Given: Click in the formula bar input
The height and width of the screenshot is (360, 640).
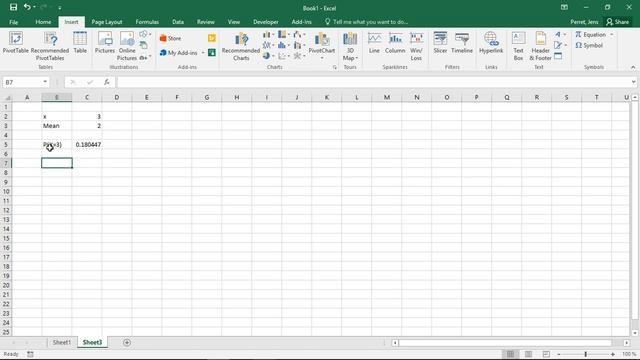Looking at the screenshot, I should (373, 82).
